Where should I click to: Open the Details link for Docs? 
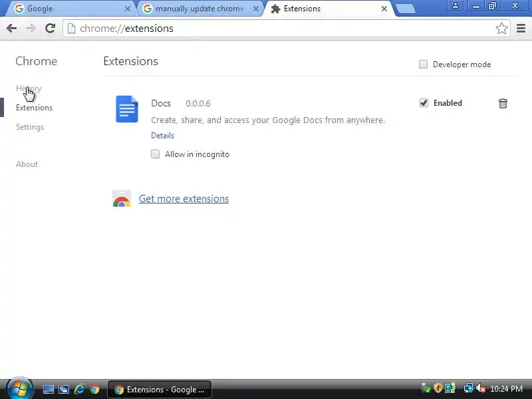[162, 136]
